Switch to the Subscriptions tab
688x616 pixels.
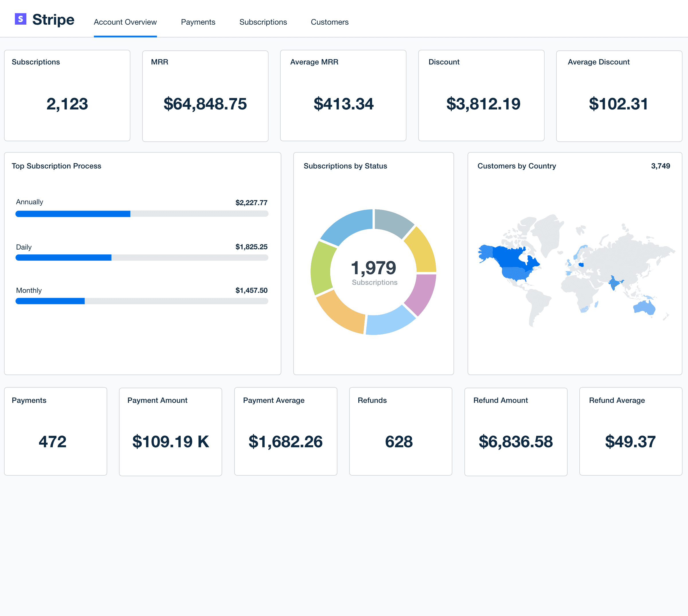point(263,22)
